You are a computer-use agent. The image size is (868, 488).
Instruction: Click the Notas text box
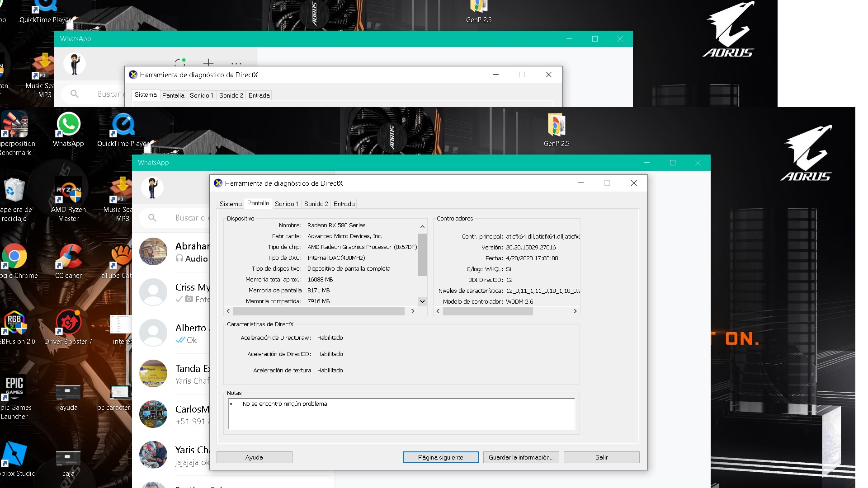(x=401, y=414)
